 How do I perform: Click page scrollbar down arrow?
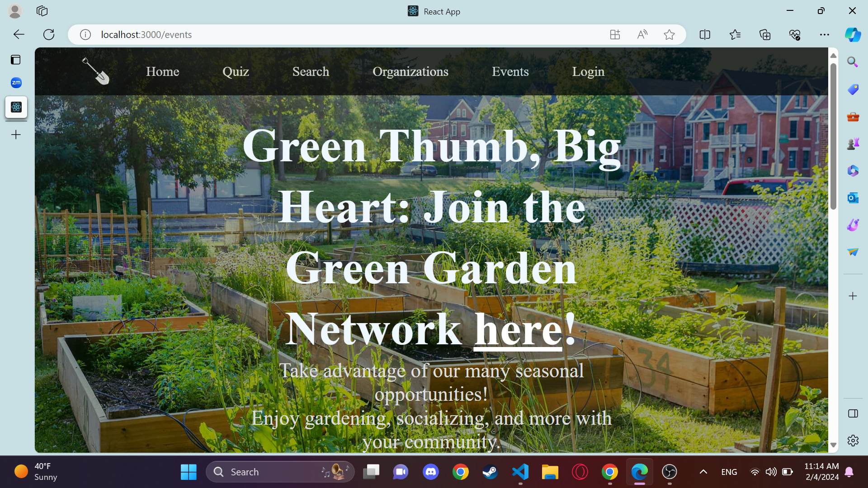(833, 445)
